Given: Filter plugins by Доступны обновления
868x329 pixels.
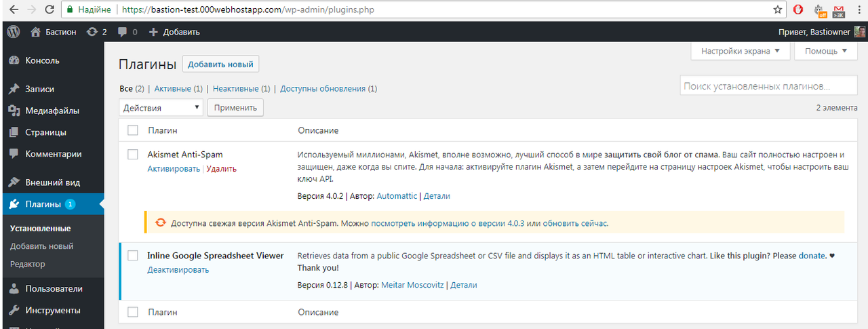Looking at the screenshot, I should [323, 89].
